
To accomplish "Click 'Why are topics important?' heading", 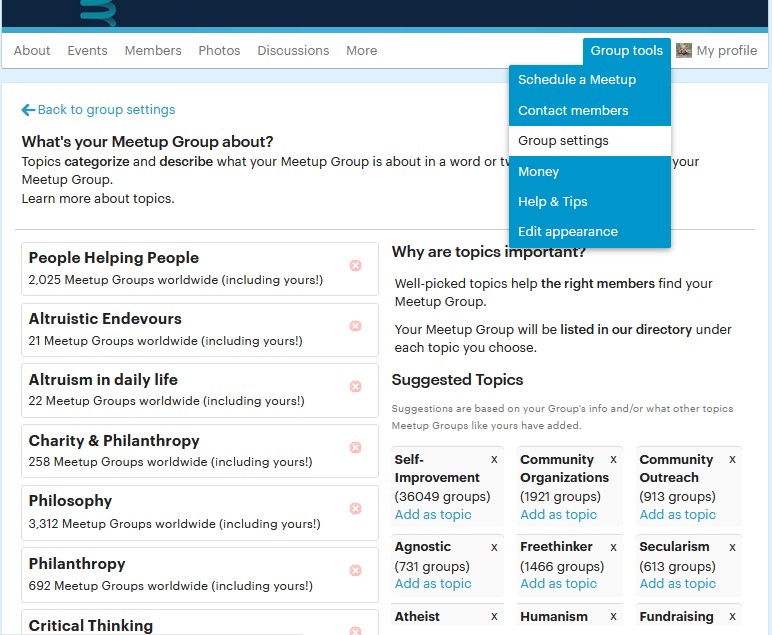I will point(489,252).
